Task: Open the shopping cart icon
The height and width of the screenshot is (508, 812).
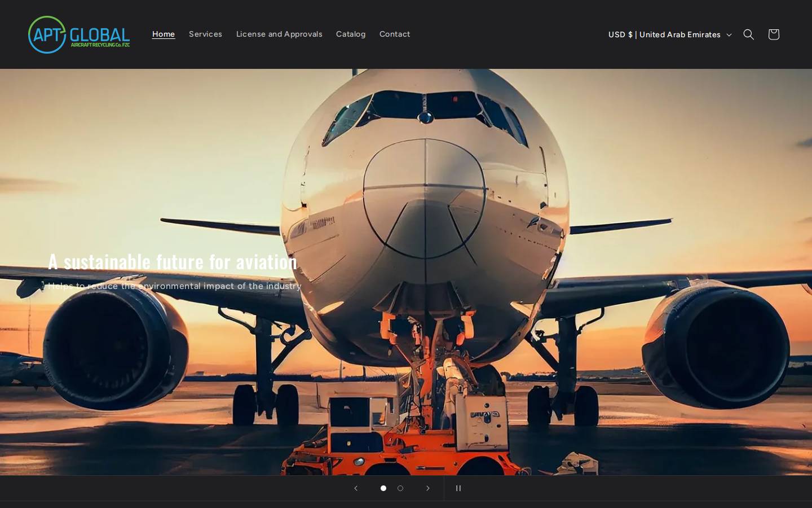Action: point(774,34)
